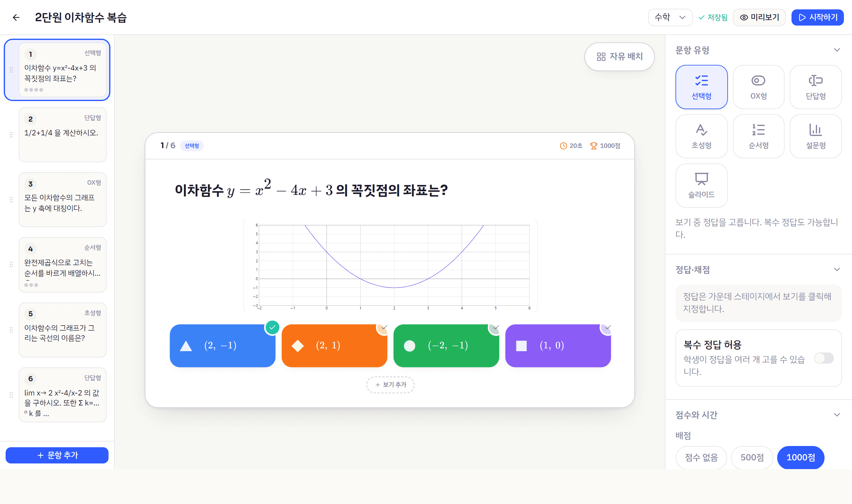Select the 순서형 question type icon

click(x=758, y=136)
